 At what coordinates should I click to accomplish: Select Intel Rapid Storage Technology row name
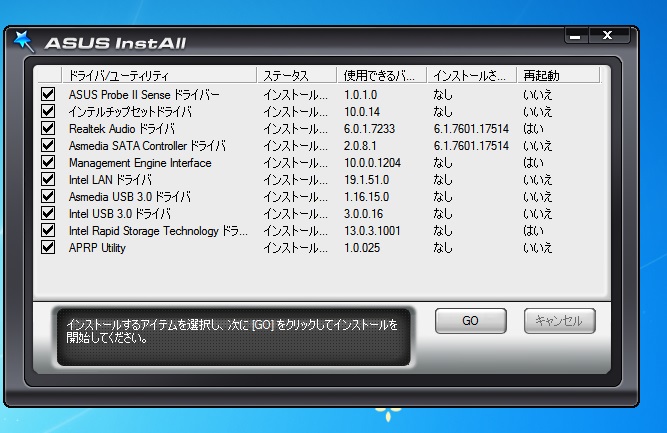(x=158, y=231)
